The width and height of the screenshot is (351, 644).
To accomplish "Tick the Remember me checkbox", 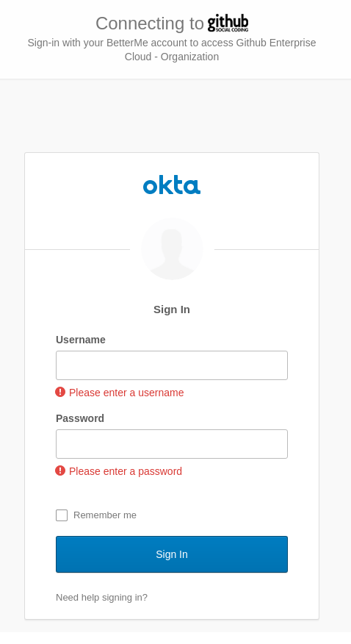I will (x=62, y=515).
